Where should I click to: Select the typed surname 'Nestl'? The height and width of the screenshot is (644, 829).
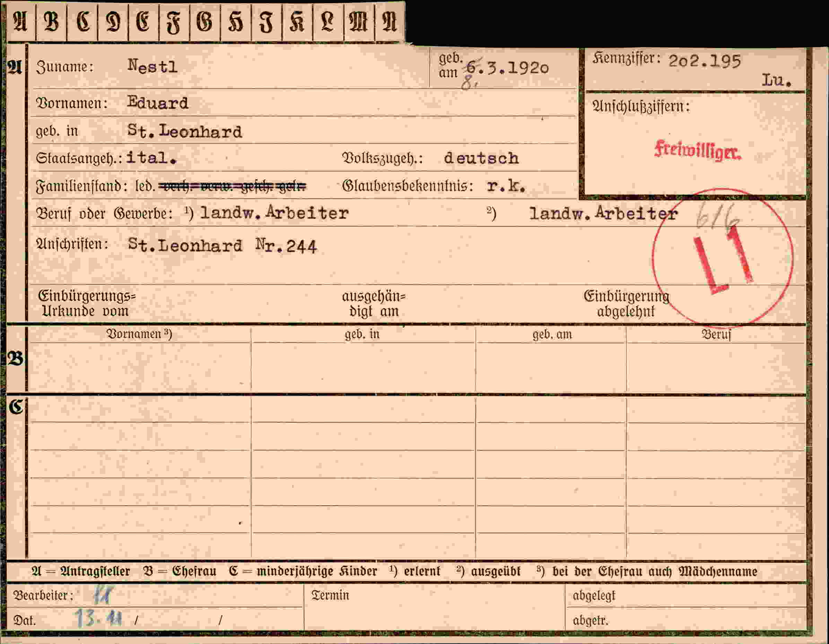click(152, 67)
